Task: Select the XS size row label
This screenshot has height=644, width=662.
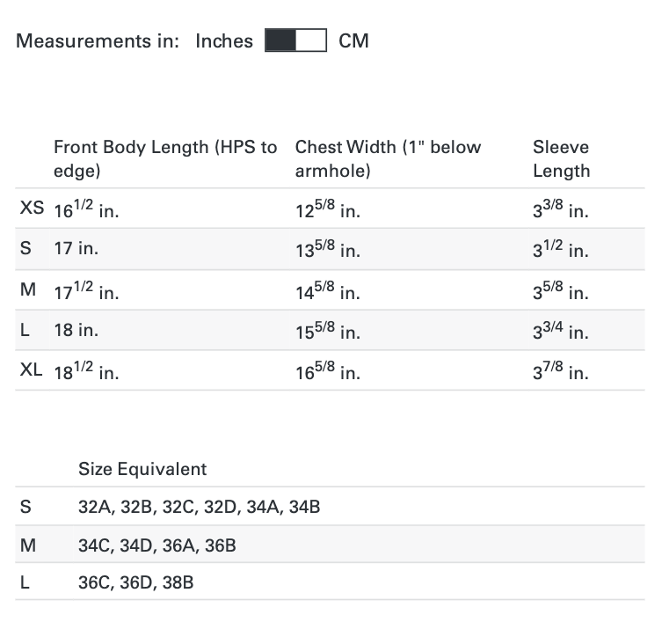Action: (x=32, y=209)
